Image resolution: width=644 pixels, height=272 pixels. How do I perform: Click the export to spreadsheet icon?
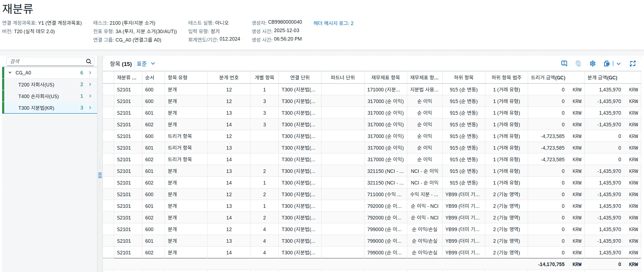pyautogui.click(x=607, y=64)
